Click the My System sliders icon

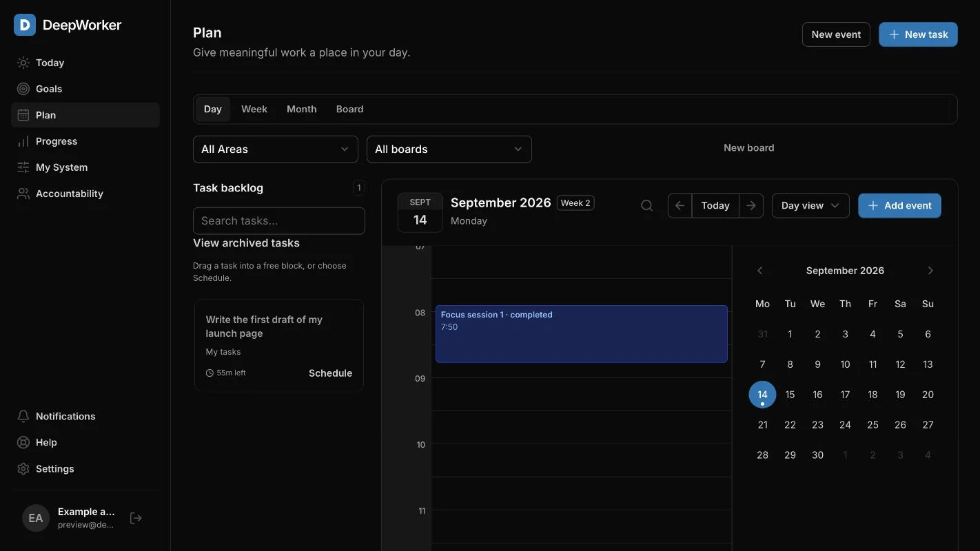point(23,167)
